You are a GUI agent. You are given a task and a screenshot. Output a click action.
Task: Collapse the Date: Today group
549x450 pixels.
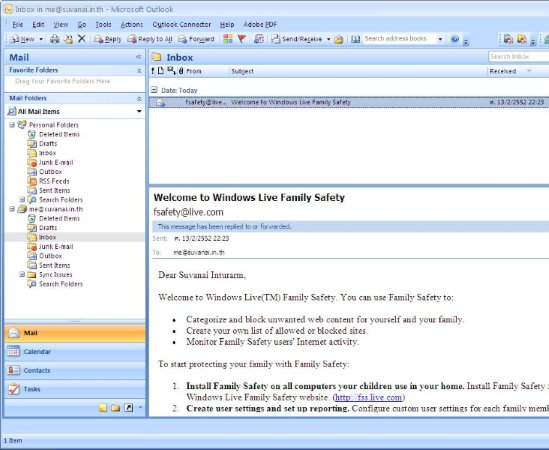[x=154, y=90]
